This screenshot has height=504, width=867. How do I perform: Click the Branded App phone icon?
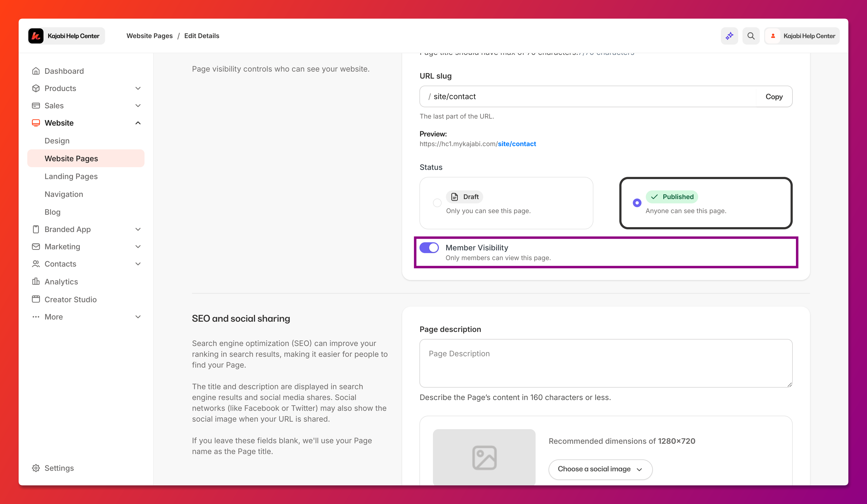click(36, 230)
